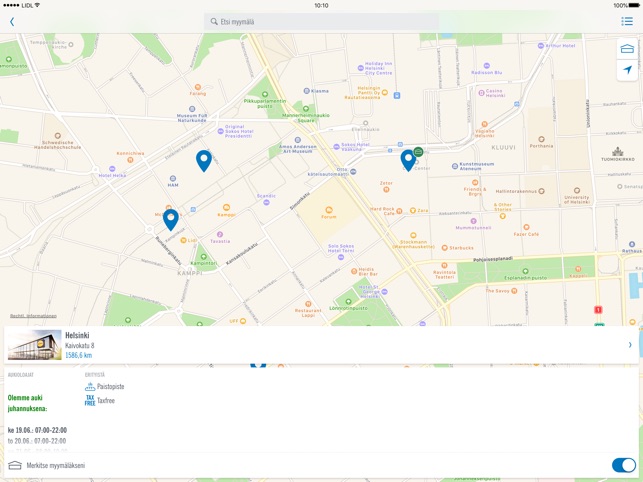Tap the Mummotunneli marker
Viewport: 643px width, 482px height.
(473, 221)
